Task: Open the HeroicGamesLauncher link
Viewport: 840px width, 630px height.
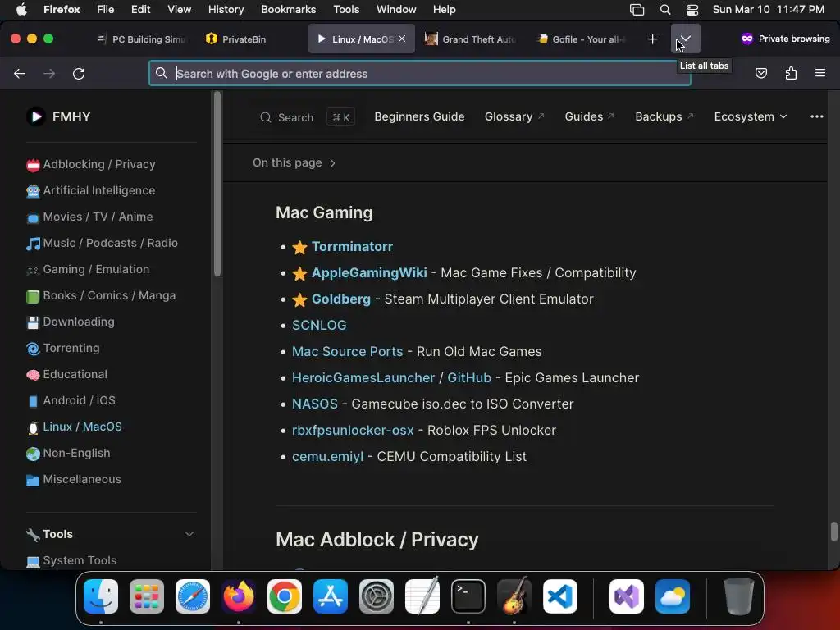Action: [x=363, y=377]
